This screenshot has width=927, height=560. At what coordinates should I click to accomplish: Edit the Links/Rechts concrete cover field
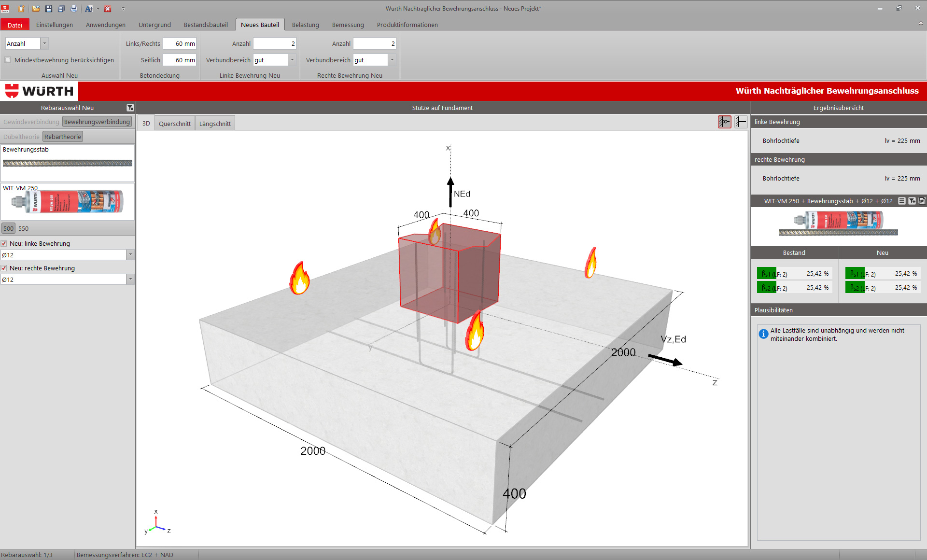[x=180, y=43]
